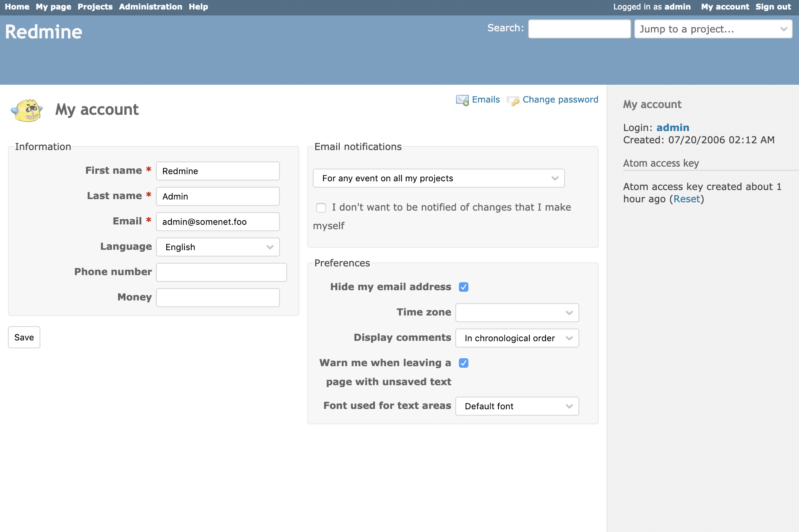Image resolution: width=799 pixels, height=532 pixels.
Task: Click the Information fieldset legend
Action: click(x=43, y=147)
